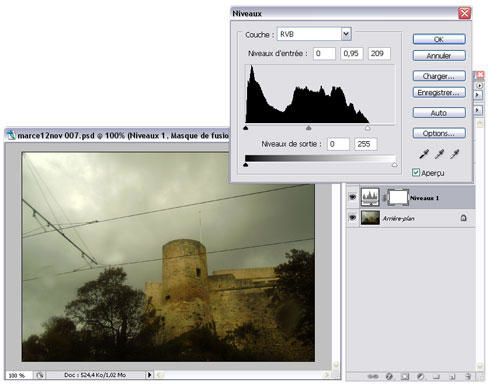The image size is (500, 384).
Task: Create new adjustment layer from footer icon
Action: (420, 376)
